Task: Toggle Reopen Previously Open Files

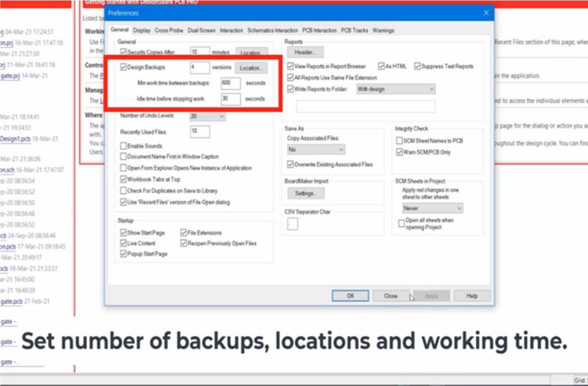Action: click(x=184, y=243)
